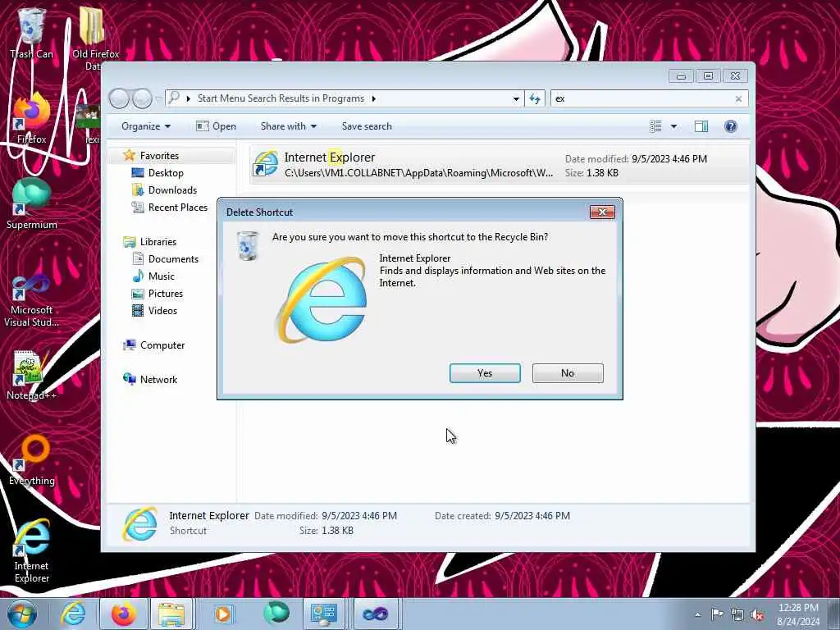Click muted volume icon in tray

click(x=757, y=615)
